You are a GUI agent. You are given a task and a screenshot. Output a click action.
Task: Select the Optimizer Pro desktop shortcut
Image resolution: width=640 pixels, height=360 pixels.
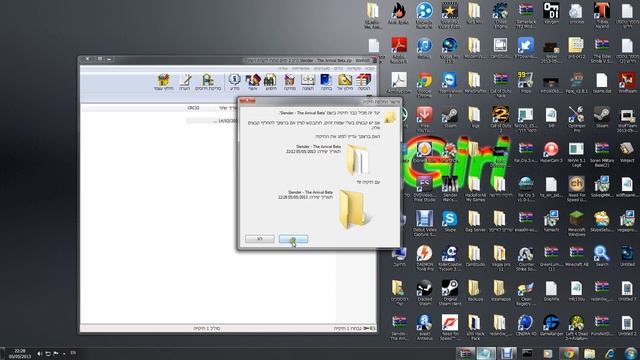[576, 119]
